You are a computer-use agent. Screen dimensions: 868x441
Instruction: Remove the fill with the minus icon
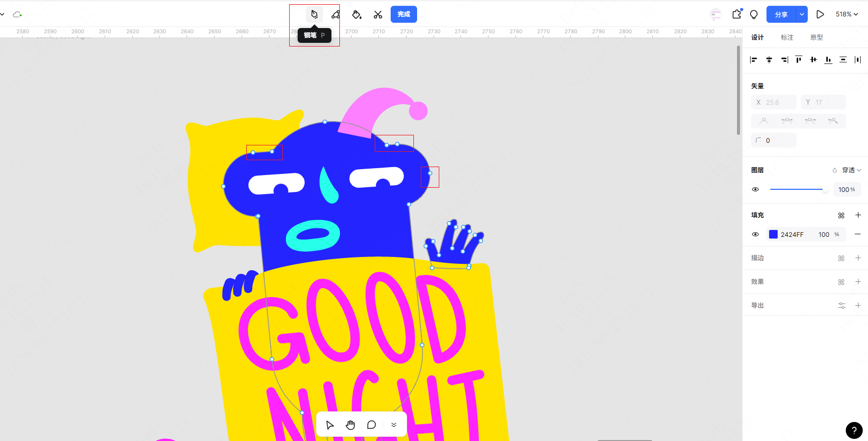pyautogui.click(x=858, y=234)
